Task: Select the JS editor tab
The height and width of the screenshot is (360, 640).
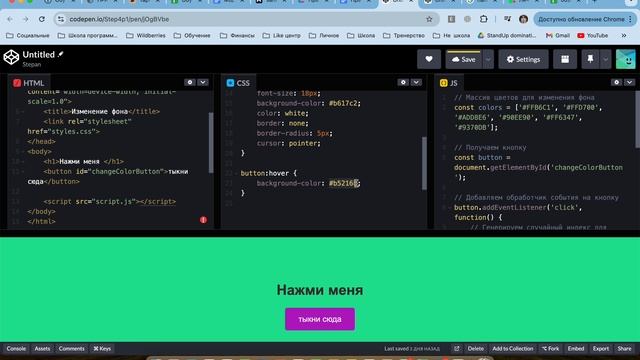Action: (x=449, y=83)
